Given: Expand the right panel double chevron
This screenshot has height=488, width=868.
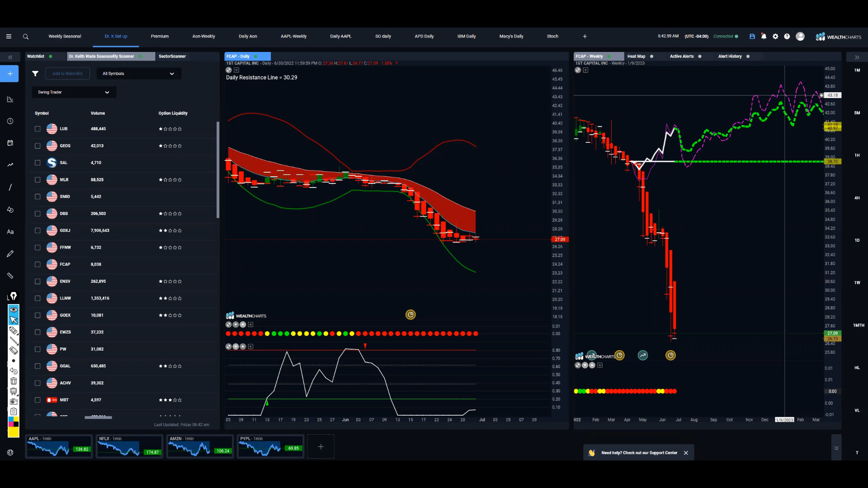Looking at the screenshot, I should point(857,57).
